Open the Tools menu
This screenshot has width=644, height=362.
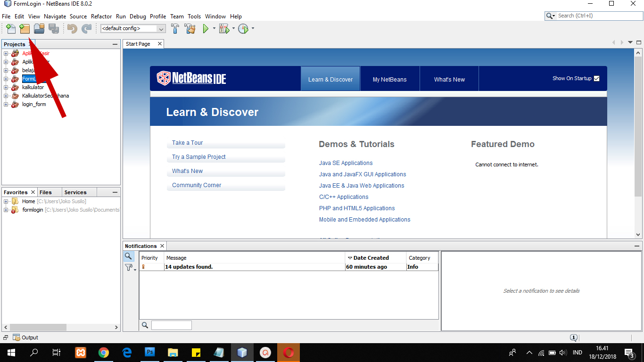point(194,16)
